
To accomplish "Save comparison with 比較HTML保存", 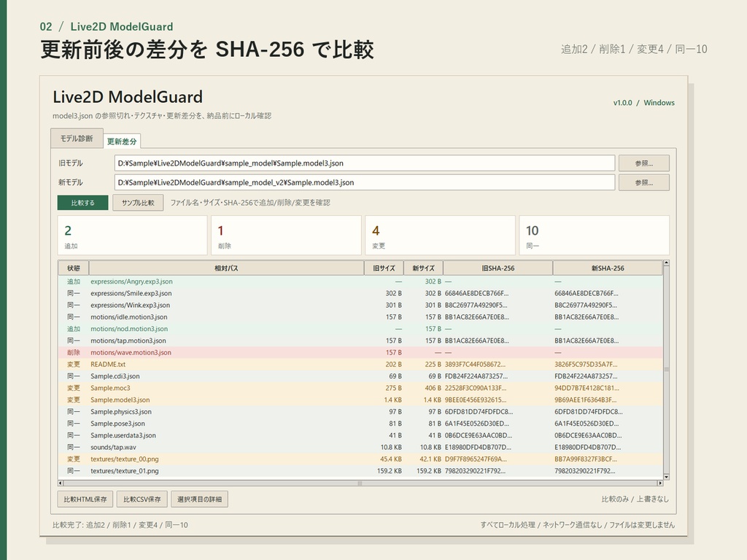I will click(85, 499).
